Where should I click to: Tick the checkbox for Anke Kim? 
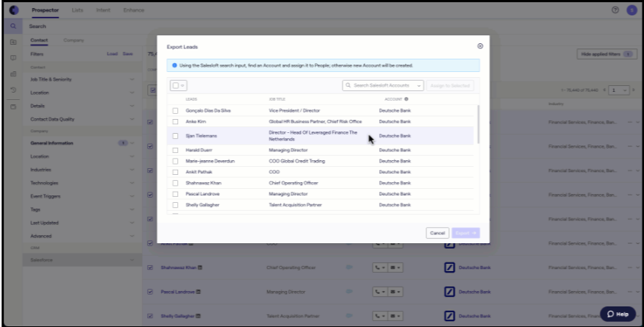tap(176, 122)
